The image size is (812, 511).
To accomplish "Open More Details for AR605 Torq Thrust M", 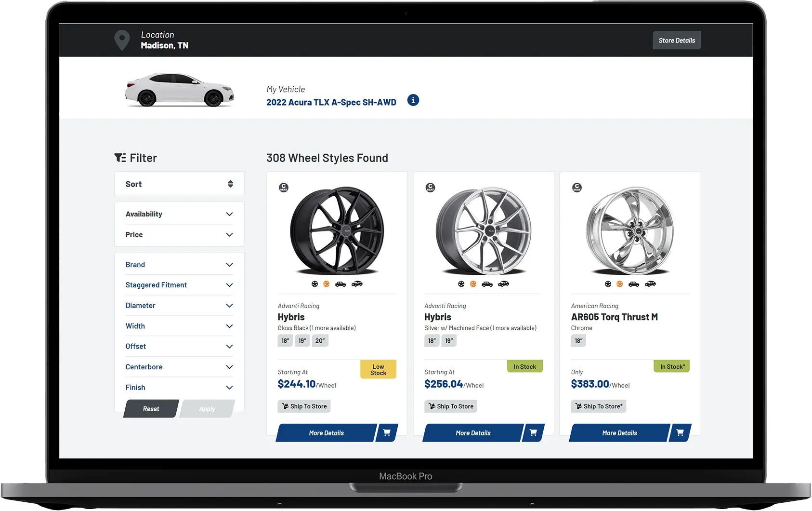I will [619, 433].
